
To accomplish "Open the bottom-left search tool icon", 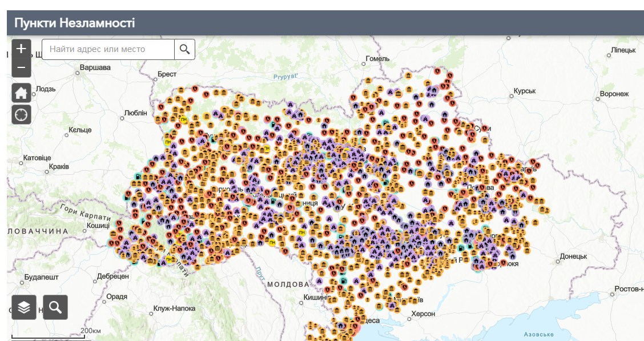I will click(54, 307).
